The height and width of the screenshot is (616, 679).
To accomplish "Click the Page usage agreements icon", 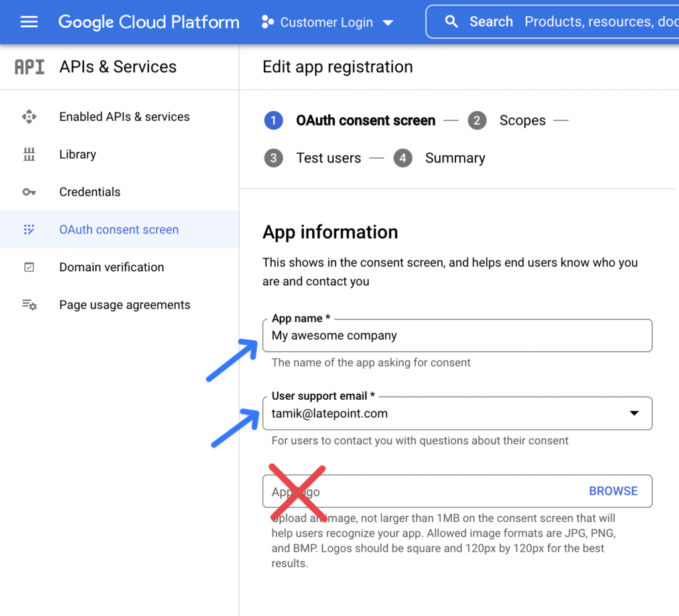I will point(29,304).
